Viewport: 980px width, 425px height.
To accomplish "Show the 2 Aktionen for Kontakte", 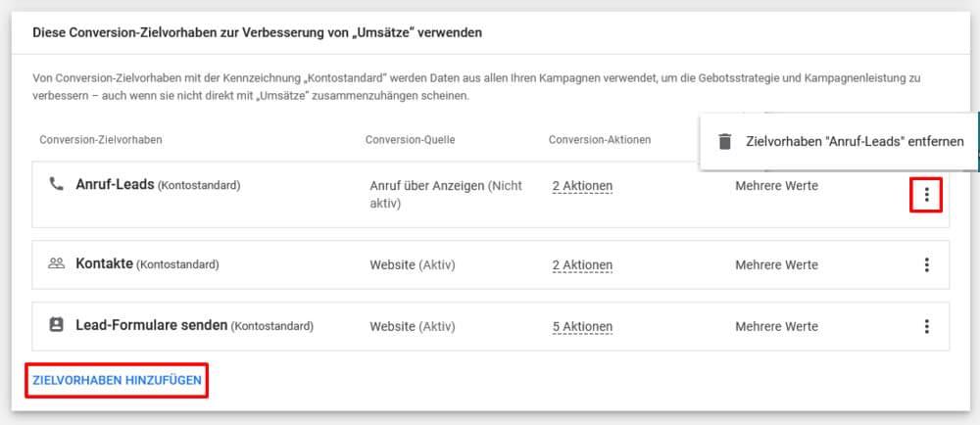I will 582,265.
